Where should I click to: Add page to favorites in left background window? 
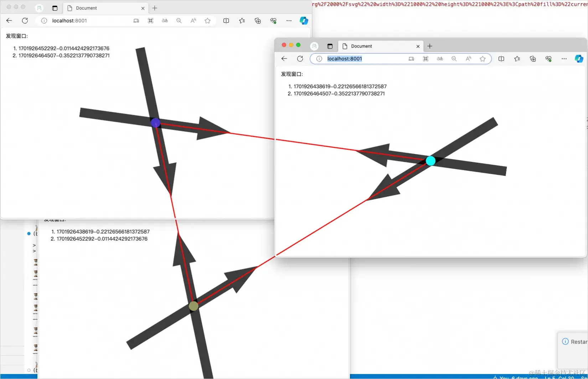pos(207,21)
